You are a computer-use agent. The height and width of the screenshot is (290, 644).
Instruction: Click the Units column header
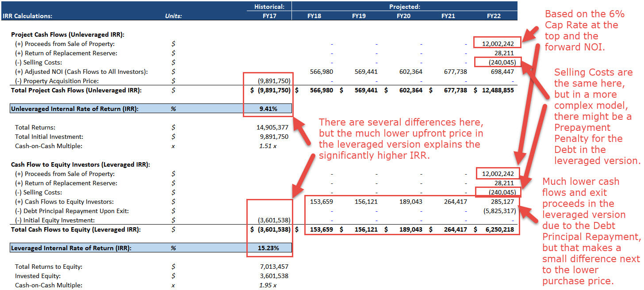pos(173,16)
